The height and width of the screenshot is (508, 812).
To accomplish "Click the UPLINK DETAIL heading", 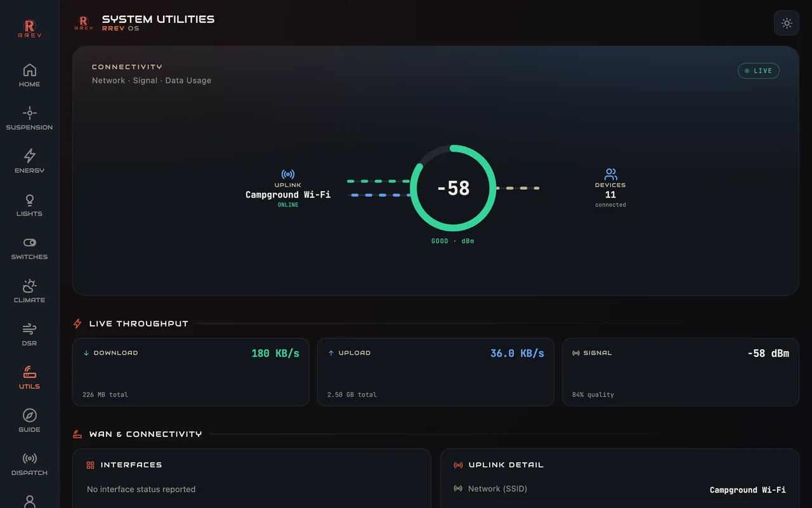I will (506, 465).
